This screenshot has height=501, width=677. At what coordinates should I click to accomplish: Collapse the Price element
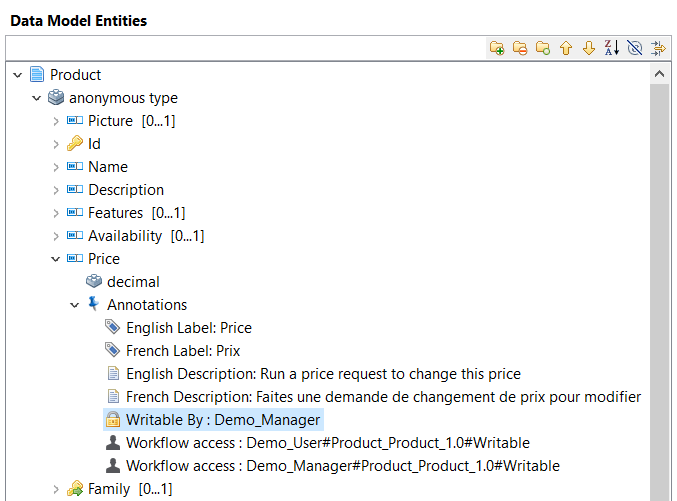click(56, 259)
